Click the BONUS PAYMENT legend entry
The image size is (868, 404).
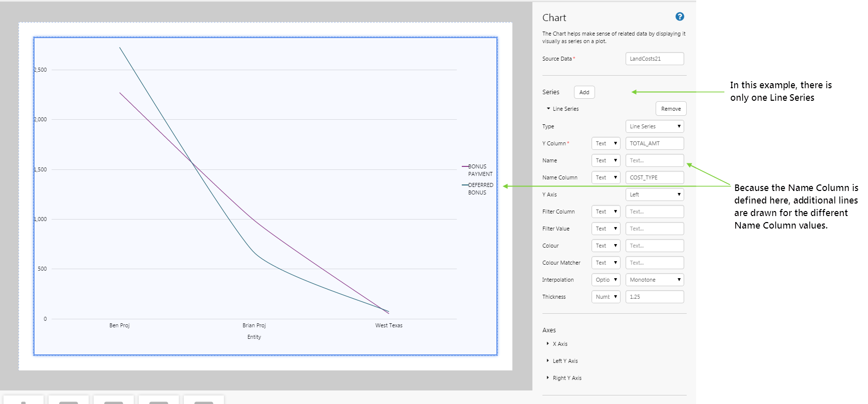[x=479, y=170]
